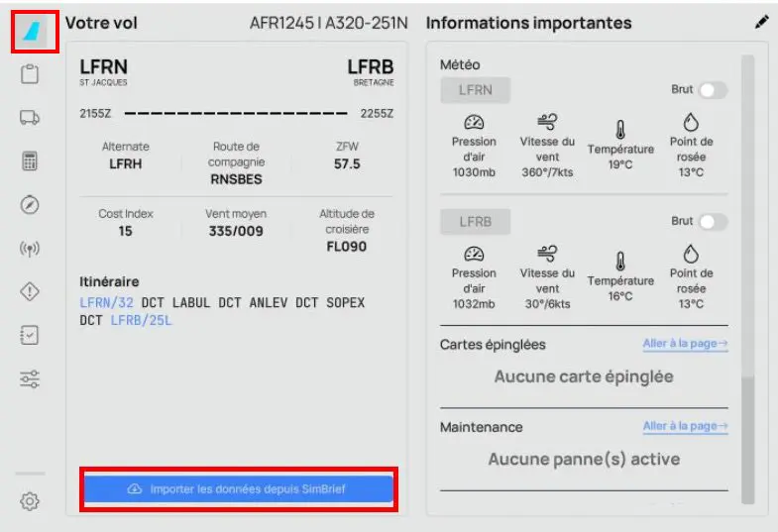Screen dimensions: 778x532
Task: Click the LFRB wind 30°/6kts value
Action: coord(547,304)
